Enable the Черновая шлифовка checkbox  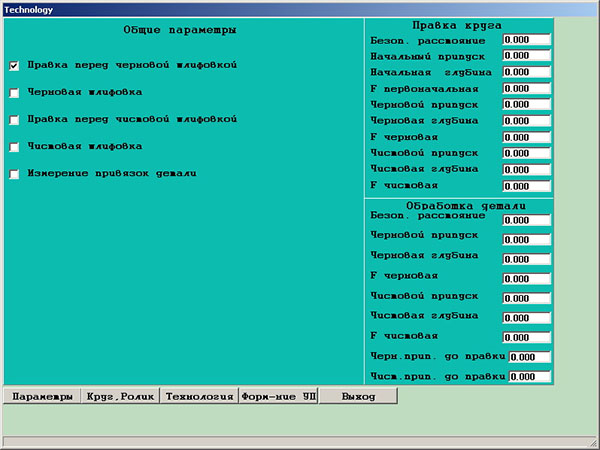pos(14,93)
